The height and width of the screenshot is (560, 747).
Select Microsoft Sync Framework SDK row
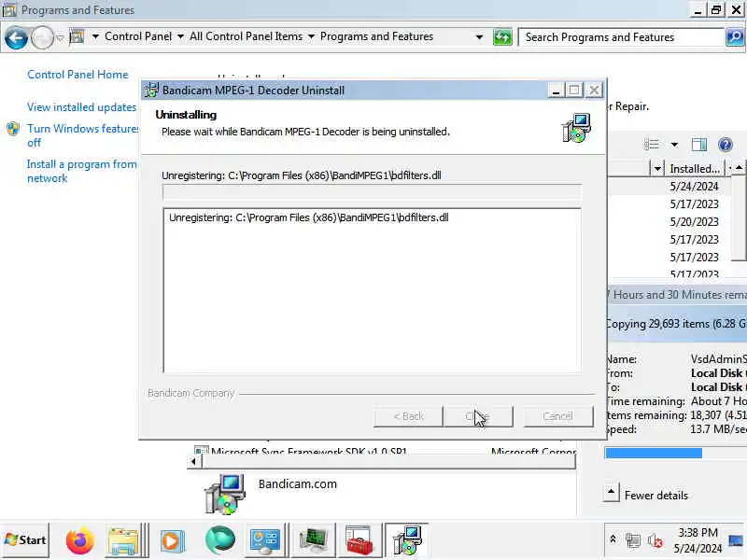pyautogui.click(x=381, y=450)
